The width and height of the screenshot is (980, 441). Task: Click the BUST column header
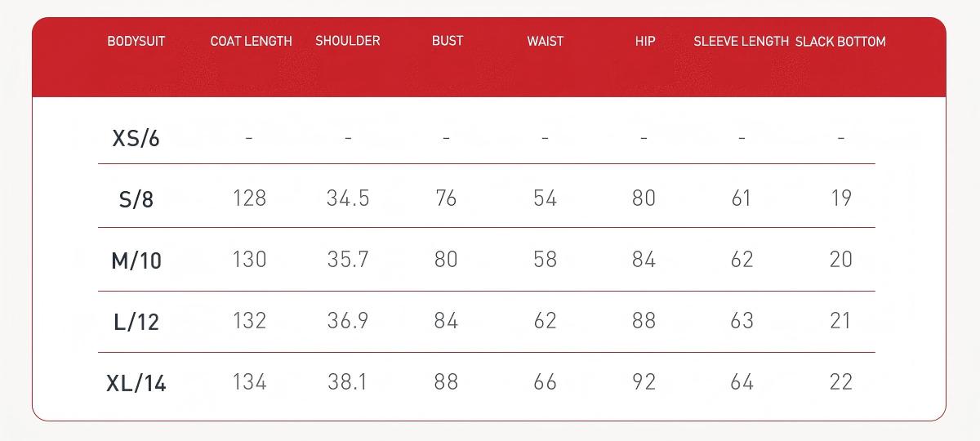coord(447,41)
